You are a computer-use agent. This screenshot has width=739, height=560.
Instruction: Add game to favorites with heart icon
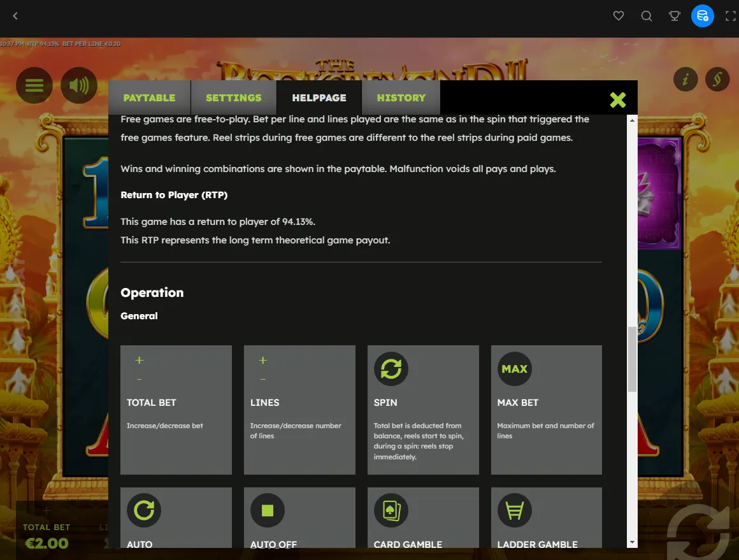pos(619,16)
